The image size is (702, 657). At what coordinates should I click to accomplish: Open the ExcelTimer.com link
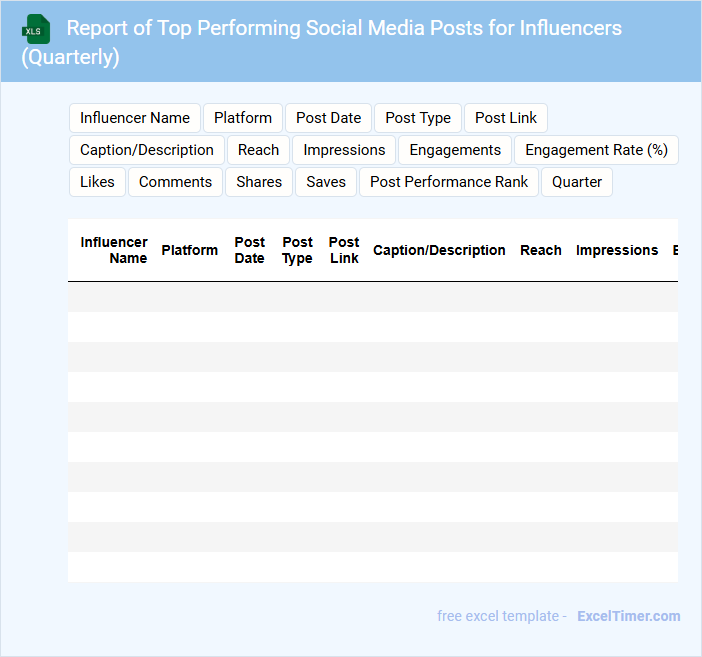tap(628, 616)
